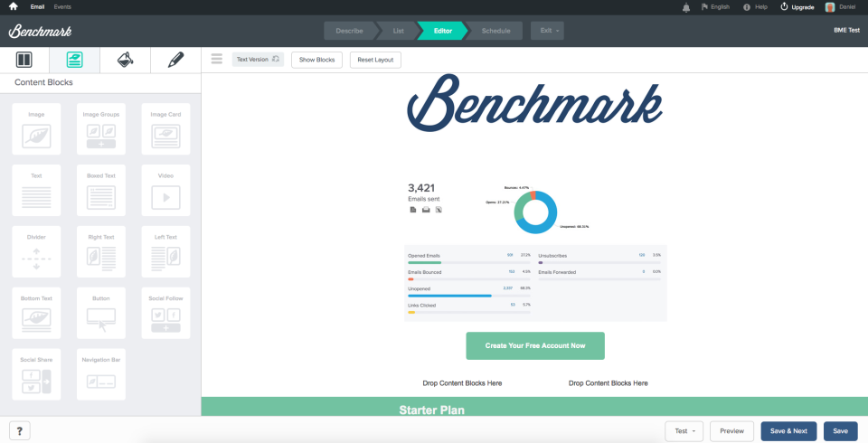This screenshot has height=443, width=868.
Task: Select the Editor step
Action: (443, 31)
